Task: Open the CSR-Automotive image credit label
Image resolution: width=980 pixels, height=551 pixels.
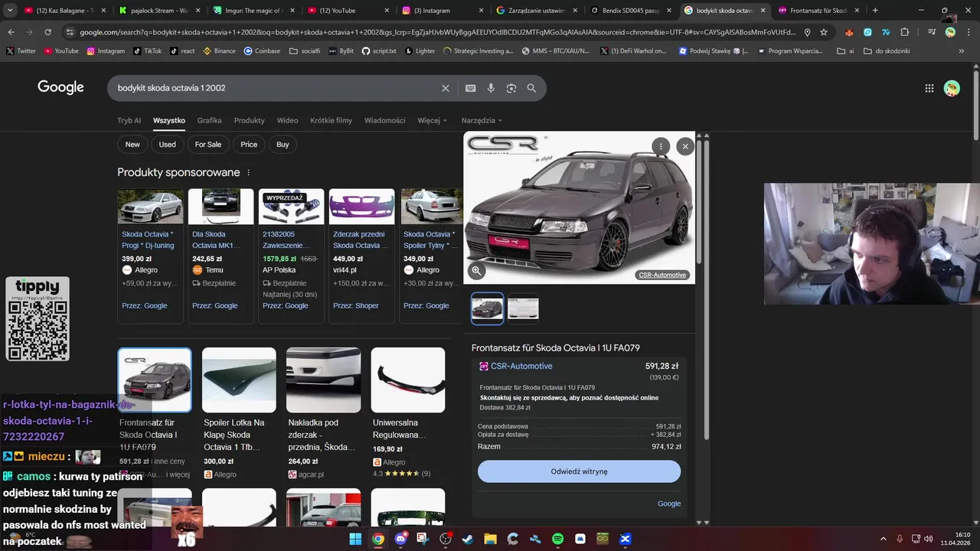Action: pos(662,275)
